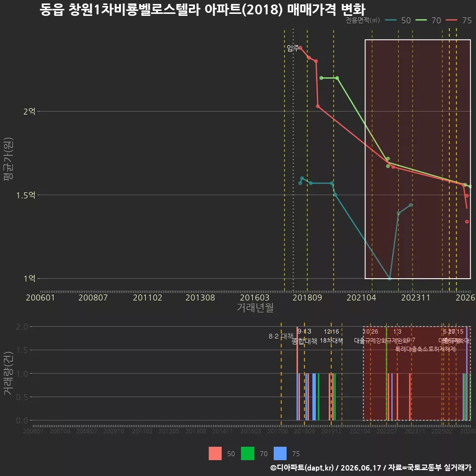Click the teal data point at 1억
This screenshot has height=476, width=476.
(x=390, y=278)
